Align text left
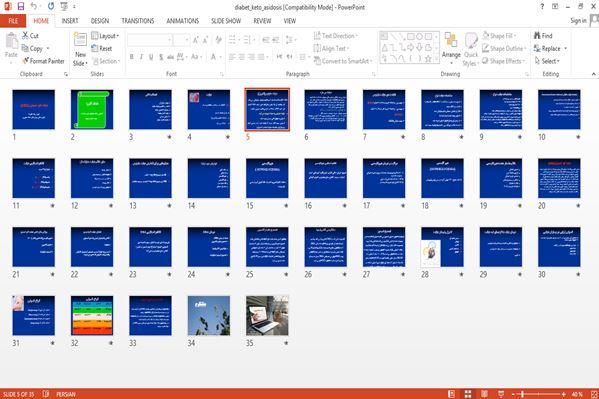599x399 pixels. [232, 57]
